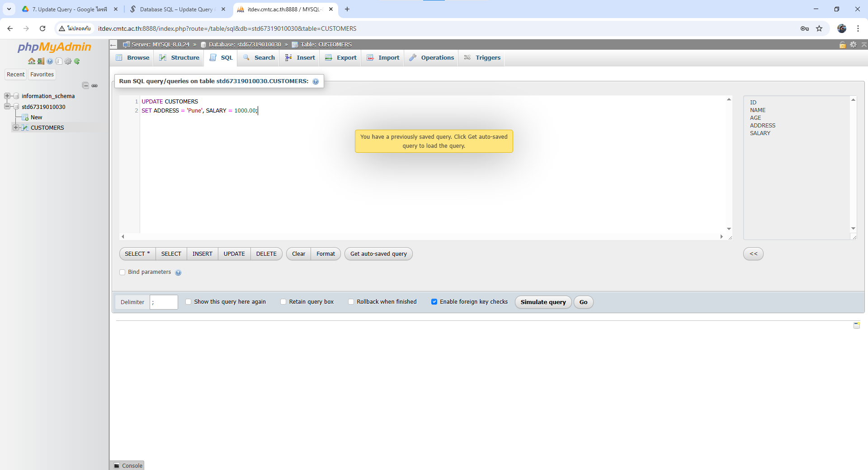868x470 pixels.
Task: Switch to the Structure tab
Action: [179, 57]
